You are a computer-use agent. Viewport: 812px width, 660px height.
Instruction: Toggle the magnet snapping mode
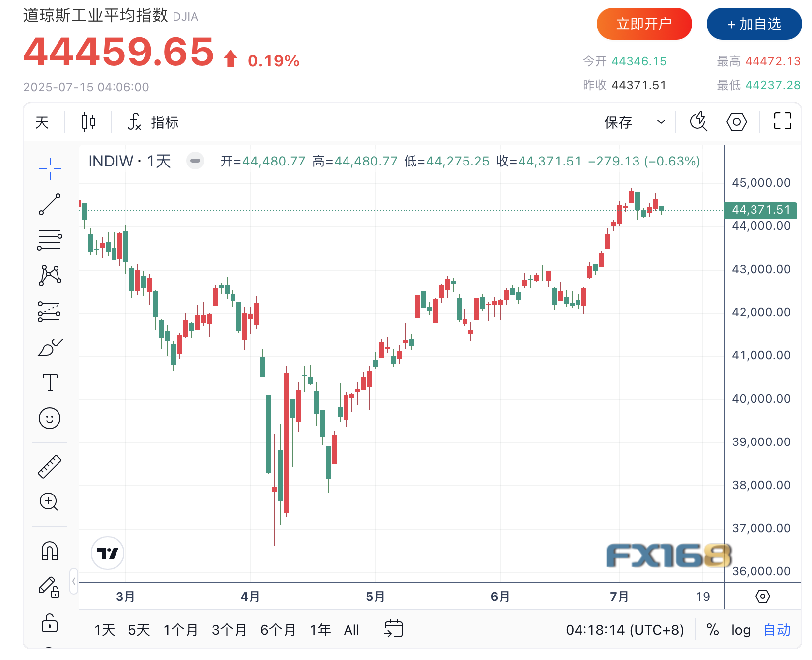(x=50, y=550)
